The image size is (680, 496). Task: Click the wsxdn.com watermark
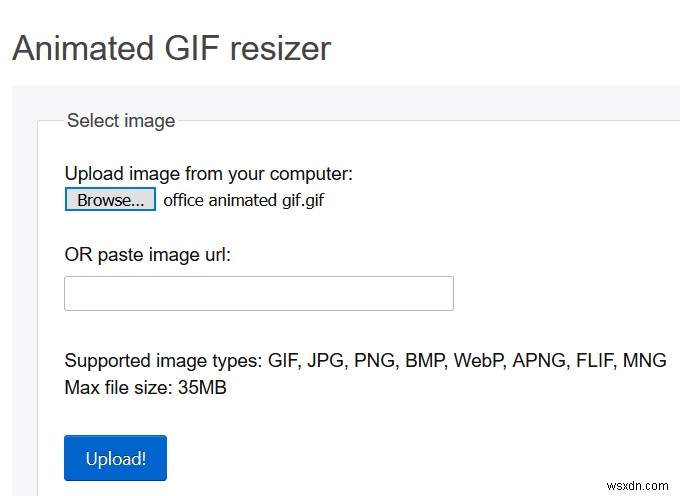pos(639,484)
